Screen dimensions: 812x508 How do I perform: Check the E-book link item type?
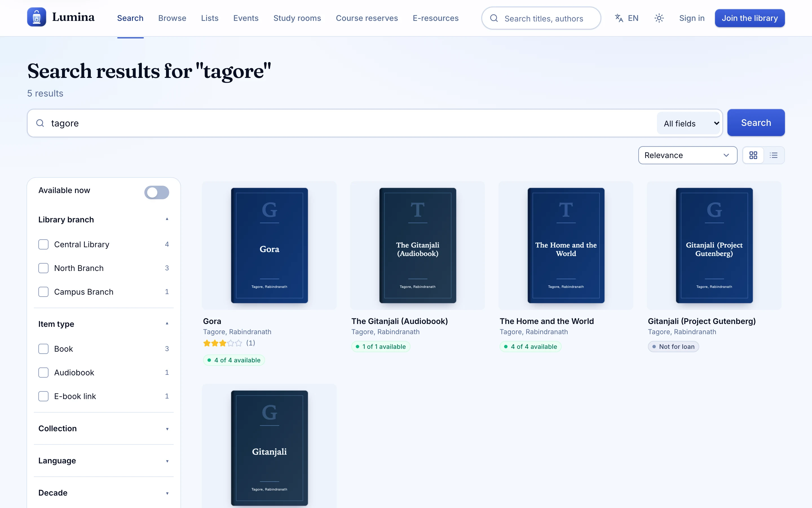[43, 397]
